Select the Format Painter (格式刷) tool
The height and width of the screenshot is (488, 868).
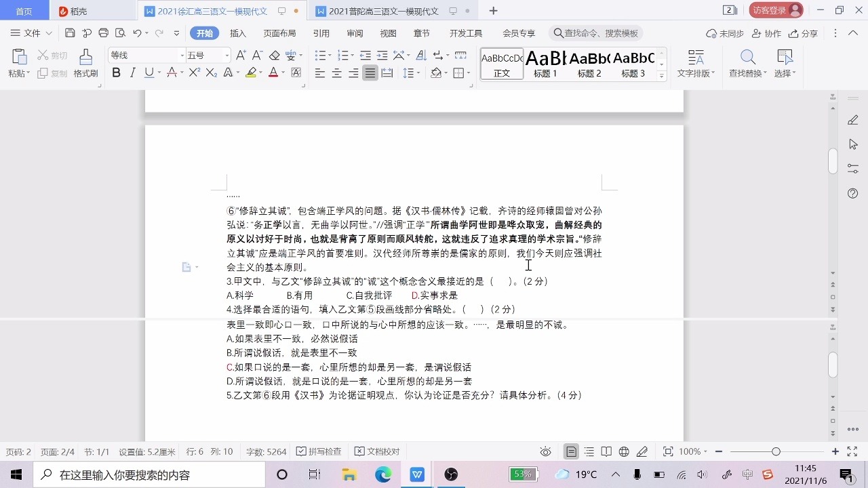tap(85, 64)
